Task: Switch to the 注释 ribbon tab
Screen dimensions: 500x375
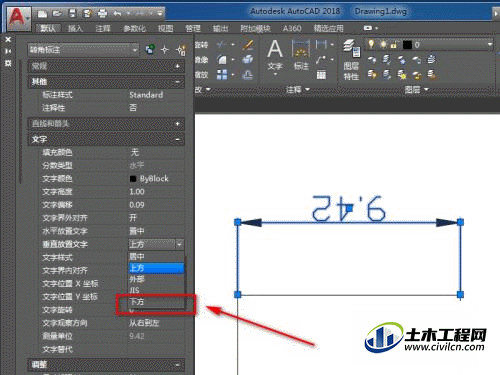Action: [103, 29]
